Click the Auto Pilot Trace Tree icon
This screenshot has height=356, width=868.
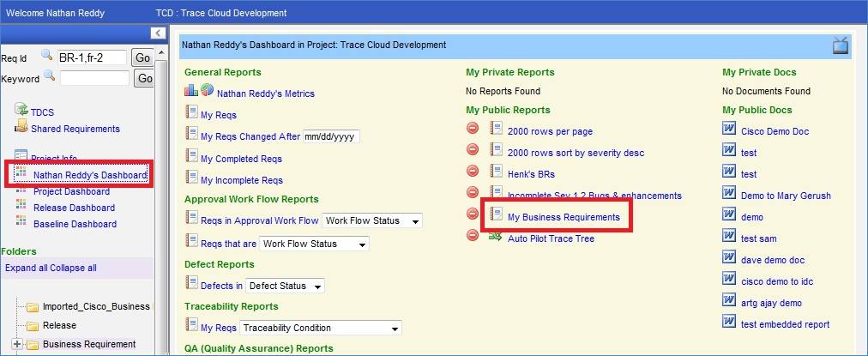click(496, 236)
